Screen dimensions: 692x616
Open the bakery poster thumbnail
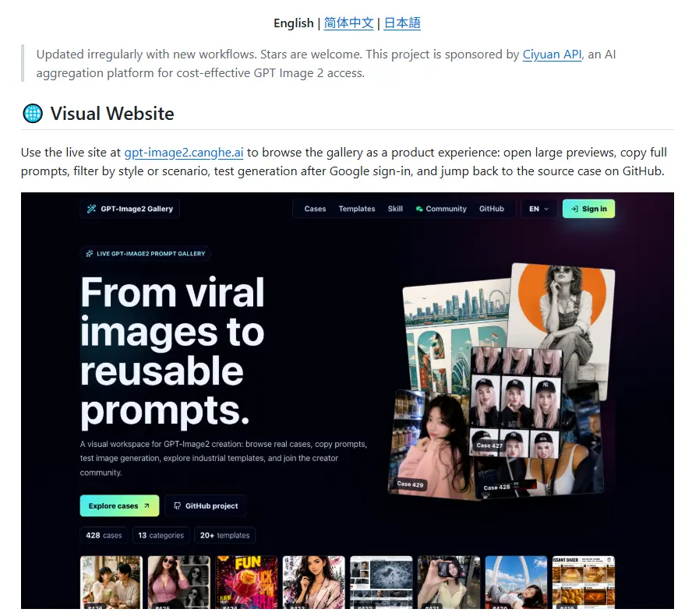(x=584, y=582)
